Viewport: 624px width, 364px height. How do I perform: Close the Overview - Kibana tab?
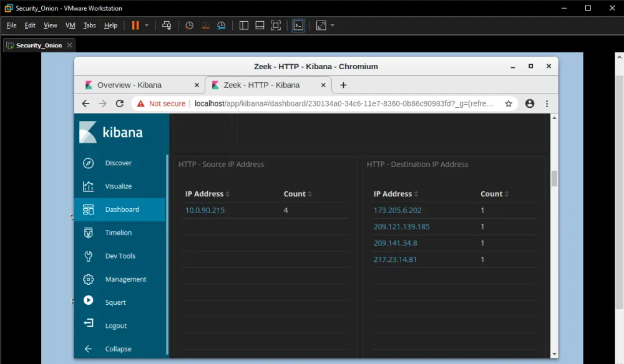click(197, 85)
